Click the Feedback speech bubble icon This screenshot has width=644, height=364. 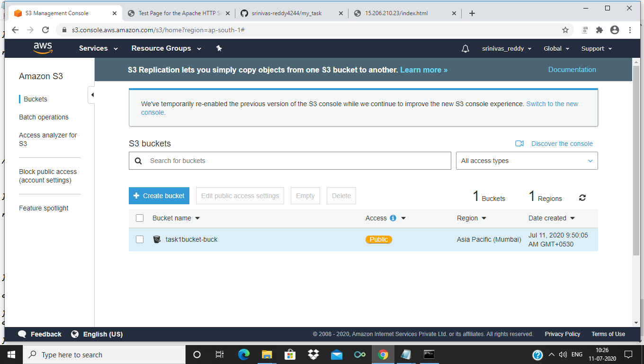[22, 334]
